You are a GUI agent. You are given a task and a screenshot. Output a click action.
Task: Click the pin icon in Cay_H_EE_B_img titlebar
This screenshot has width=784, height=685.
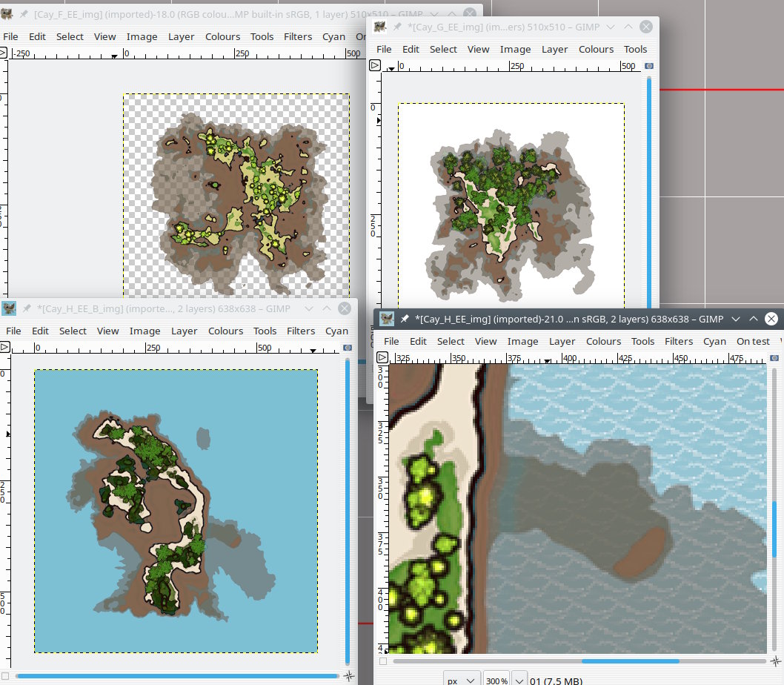27,308
